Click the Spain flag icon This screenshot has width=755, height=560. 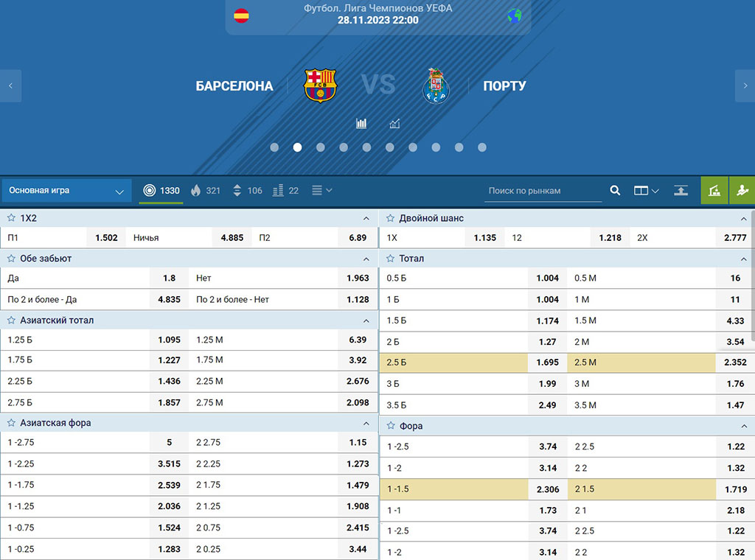(x=241, y=16)
